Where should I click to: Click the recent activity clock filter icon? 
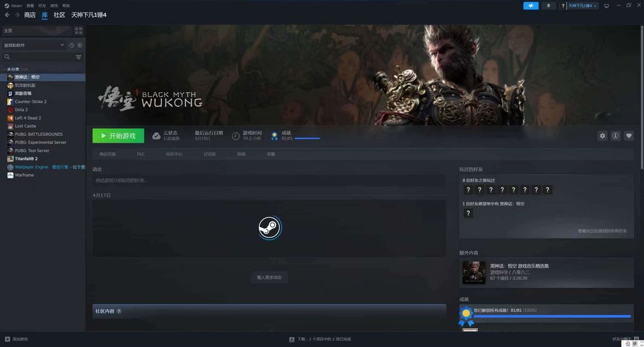(x=72, y=45)
